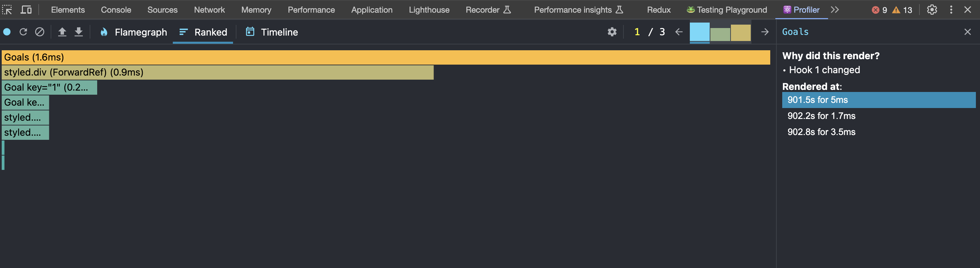Toggle device toolbar icon
This screenshot has width=980, height=268.
pos(26,10)
